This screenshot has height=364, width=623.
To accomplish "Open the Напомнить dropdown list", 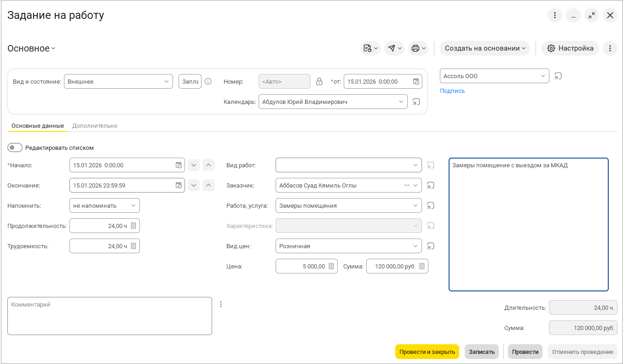I will 133,206.
